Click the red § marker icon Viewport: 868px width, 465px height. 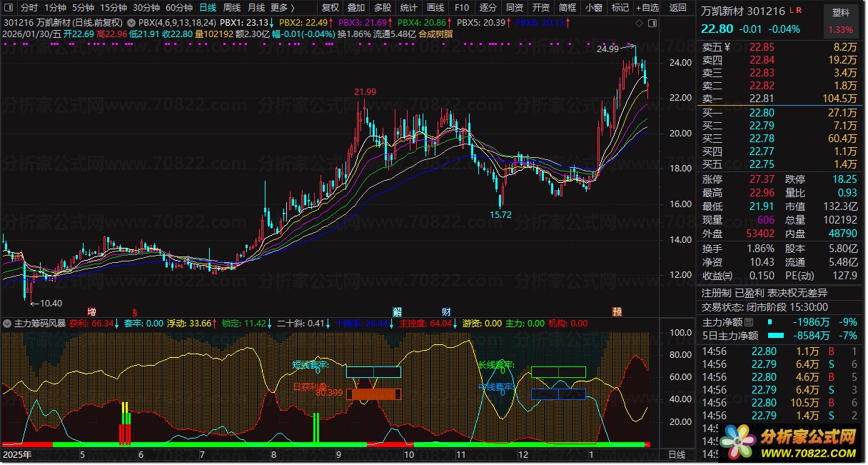point(133,312)
